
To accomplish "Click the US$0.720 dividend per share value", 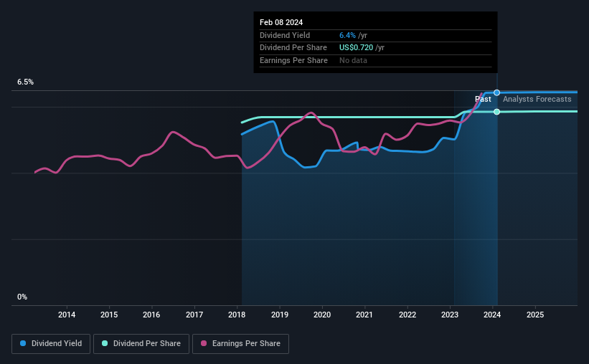I will click(356, 48).
